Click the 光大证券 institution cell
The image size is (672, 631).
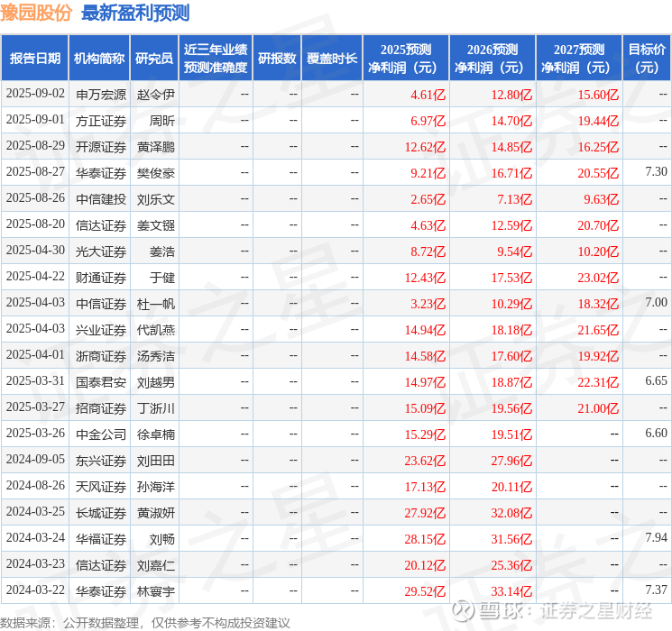(101, 251)
